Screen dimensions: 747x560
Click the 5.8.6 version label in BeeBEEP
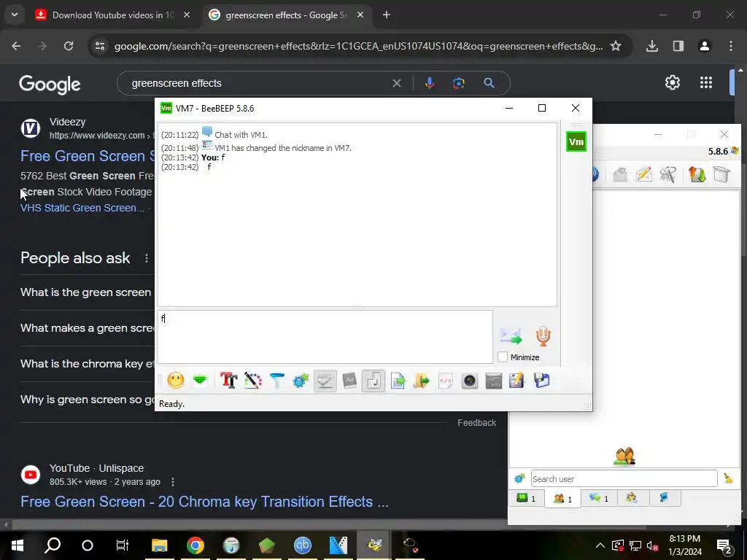718,152
